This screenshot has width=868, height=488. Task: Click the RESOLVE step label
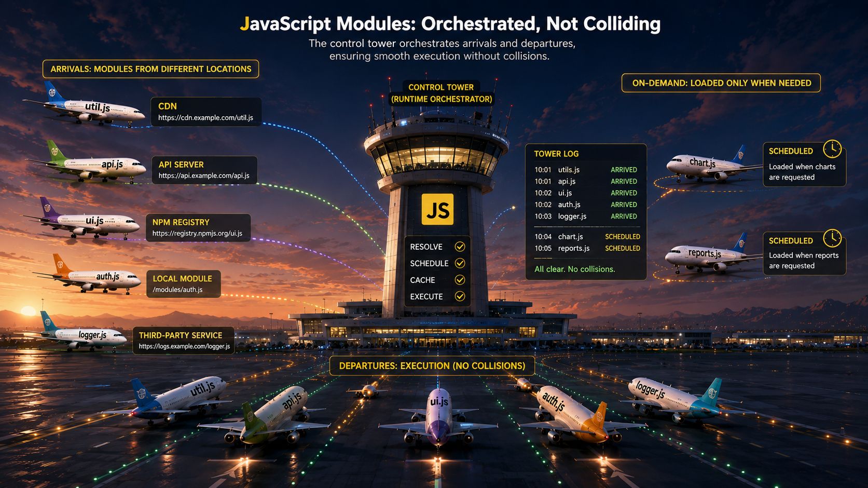(426, 247)
